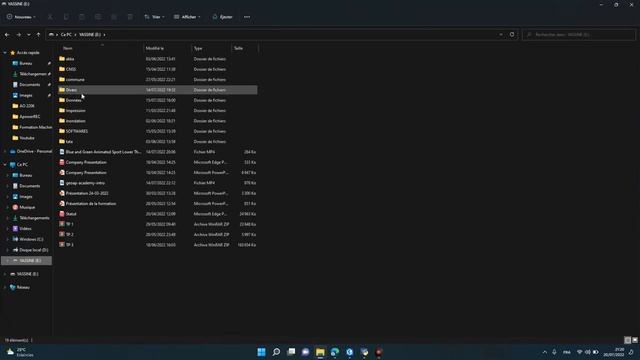The image size is (640, 360).
Task: Click the Python icon on taskbar
Action: 364,352
